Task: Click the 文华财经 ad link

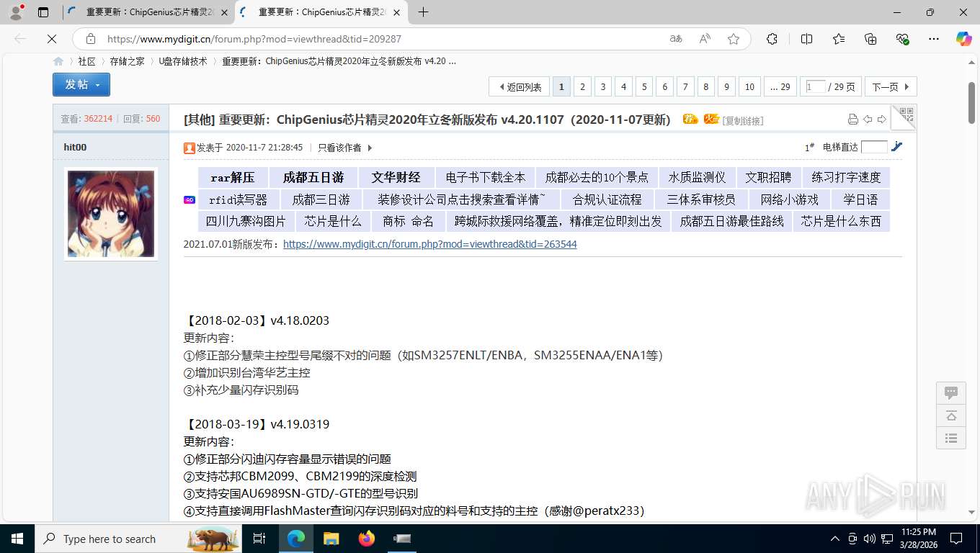Action: point(396,177)
